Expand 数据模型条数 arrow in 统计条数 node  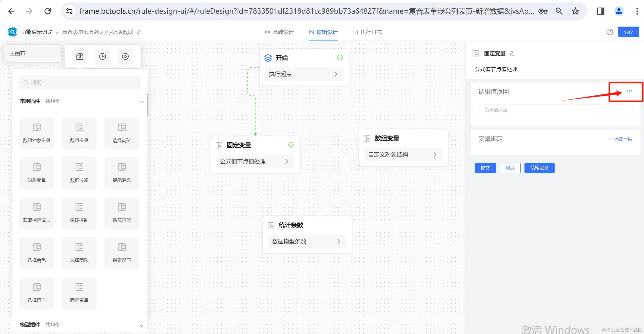click(x=339, y=242)
